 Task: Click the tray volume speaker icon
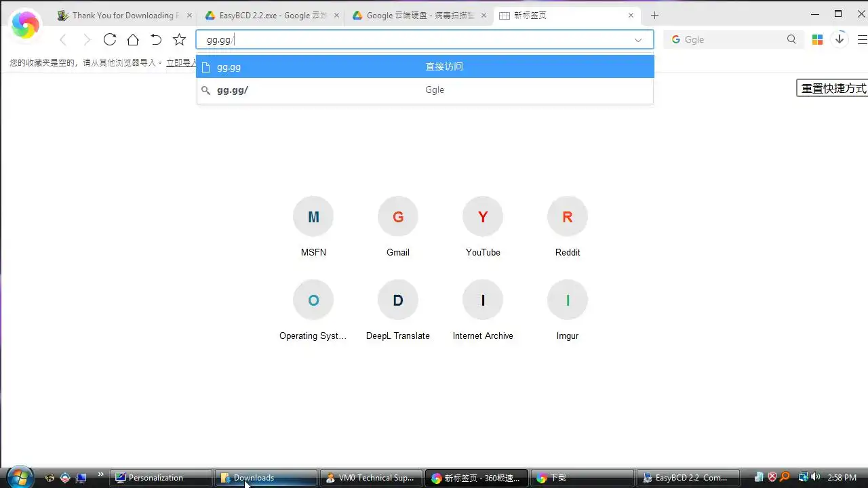[815, 477]
